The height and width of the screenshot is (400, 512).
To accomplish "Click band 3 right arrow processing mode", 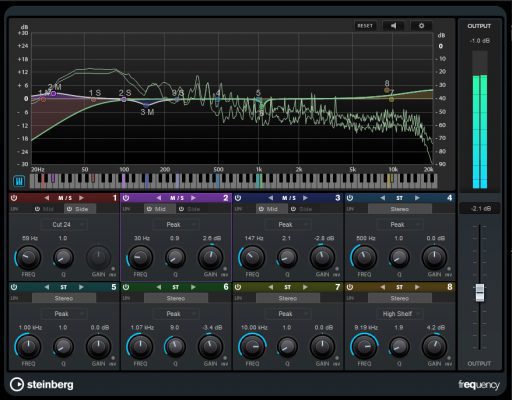I will pyautogui.click(x=305, y=198).
